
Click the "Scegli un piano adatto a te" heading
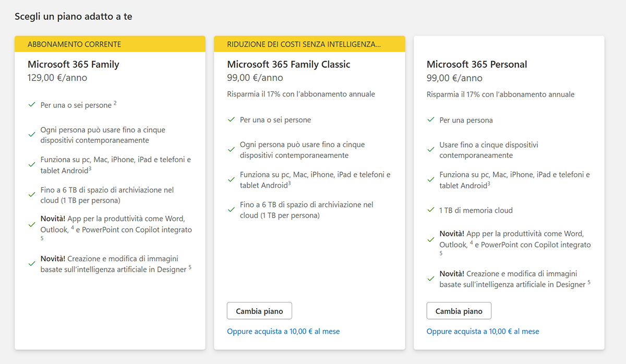coord(73,16)
